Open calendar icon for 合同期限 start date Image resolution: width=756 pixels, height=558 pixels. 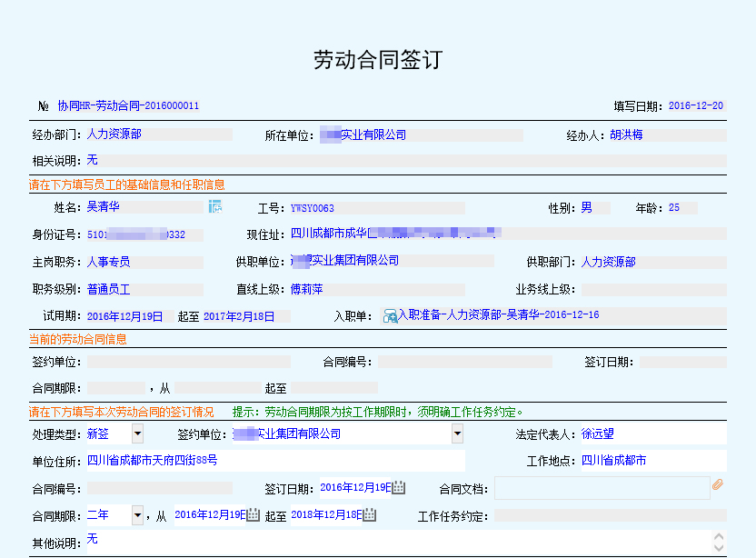[254, 515]
